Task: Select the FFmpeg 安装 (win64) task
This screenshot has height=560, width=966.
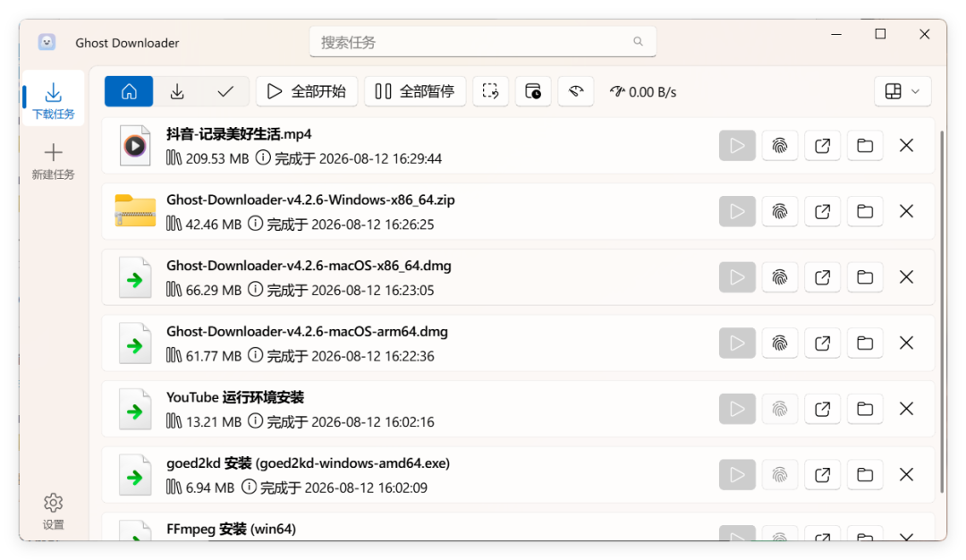Action: [518, 529]
